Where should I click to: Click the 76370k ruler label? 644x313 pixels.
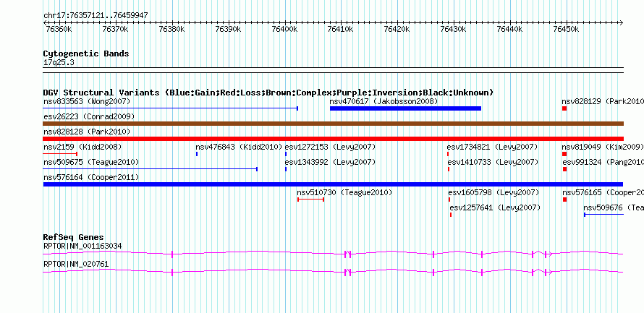116,29
